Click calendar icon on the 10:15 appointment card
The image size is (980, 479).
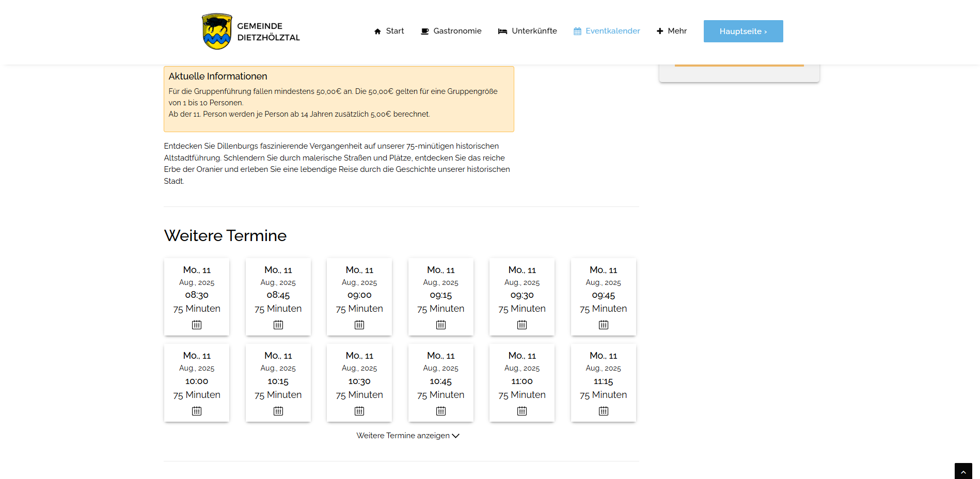coord(278,411)
